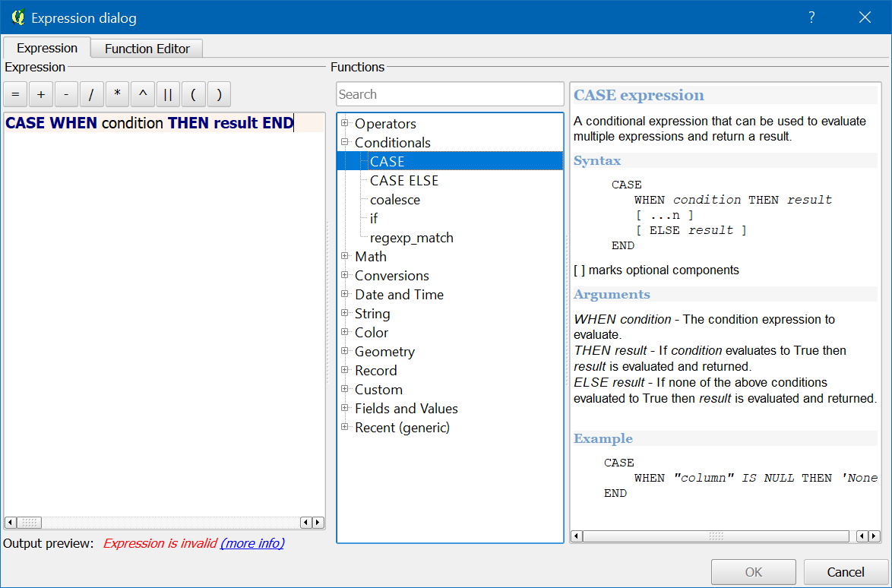Click the Operators tree label
Image resolution: width=892 pixels, height=588 pixels.
pyautogui.click(x=385, y=123)
